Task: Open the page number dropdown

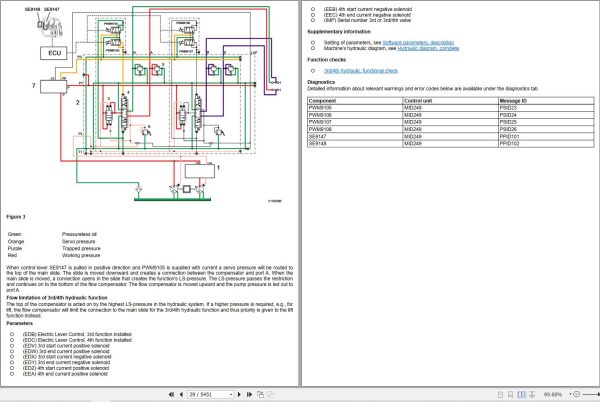Action: [x=231, y=394]
